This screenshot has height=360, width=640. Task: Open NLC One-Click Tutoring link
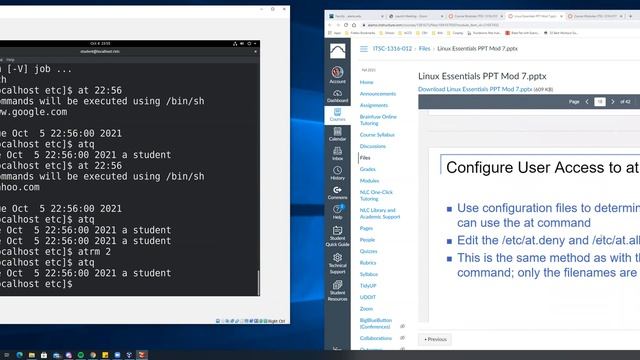point(376,195)
